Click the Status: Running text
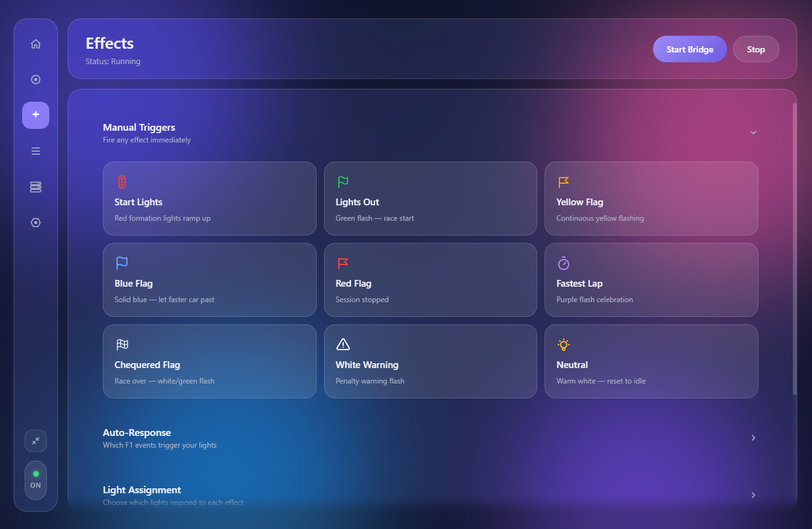The width and height of the screenshot is (812, 529). tap(113, 62)
